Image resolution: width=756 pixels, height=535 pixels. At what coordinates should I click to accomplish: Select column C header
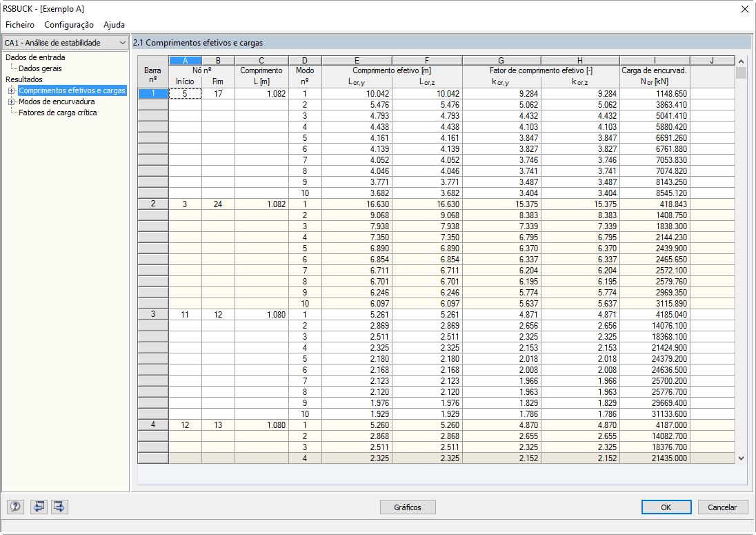click(x=261, y=60)
